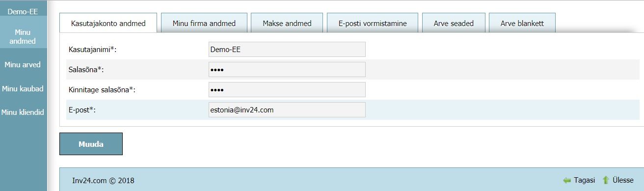This screenshot has width=644, height=191.
Task: Open the Makse andmed tab
Action: (287, 23)
